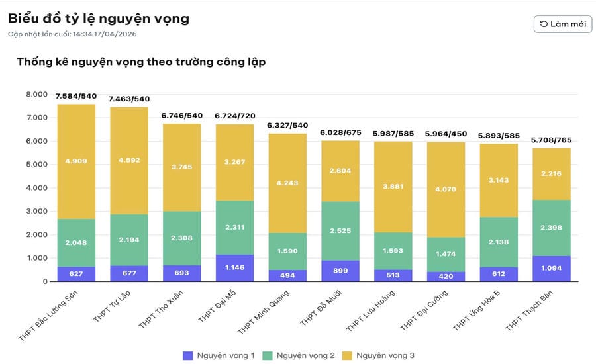Toggle Nguyện vọng 2 legend swatch

[268, 355]
